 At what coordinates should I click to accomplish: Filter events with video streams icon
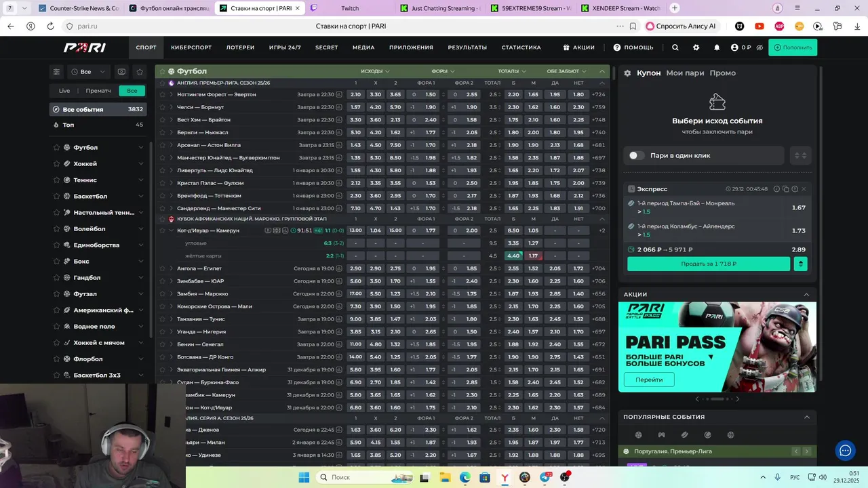(121, 71)
